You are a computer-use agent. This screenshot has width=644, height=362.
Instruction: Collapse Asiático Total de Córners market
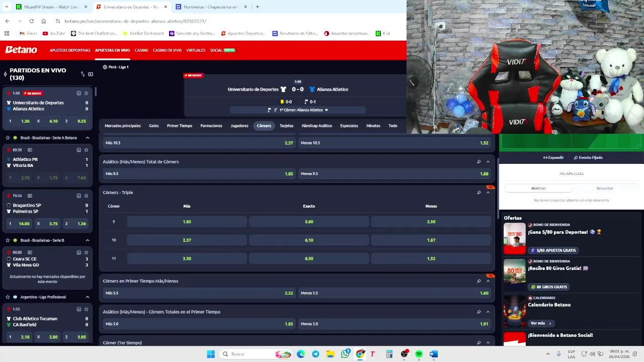click(x=488, y=162)
